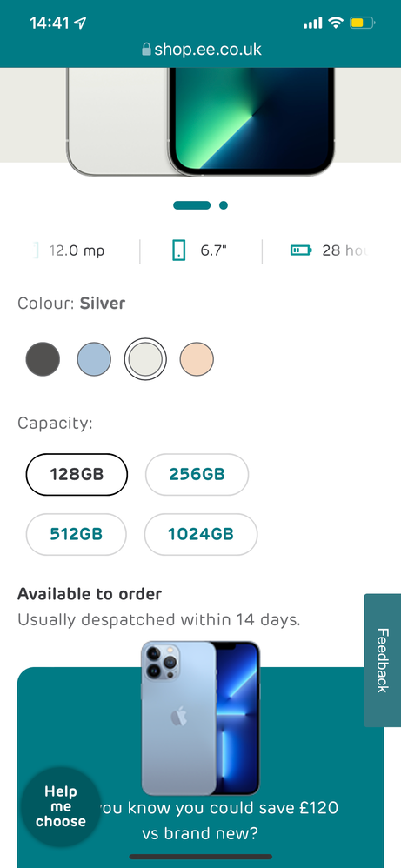Select 512GB storage capacity
The image size is (401, 868).
(x=76, y=534)
